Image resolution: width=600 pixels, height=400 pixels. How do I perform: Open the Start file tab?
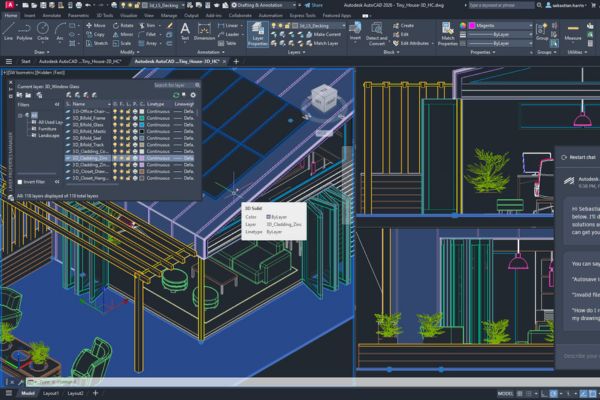click(x=26, y=61)
